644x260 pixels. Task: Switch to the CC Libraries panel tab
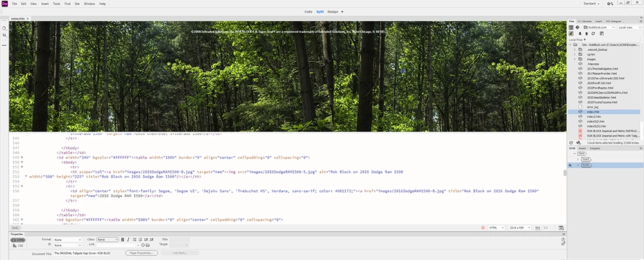point(585,21)
